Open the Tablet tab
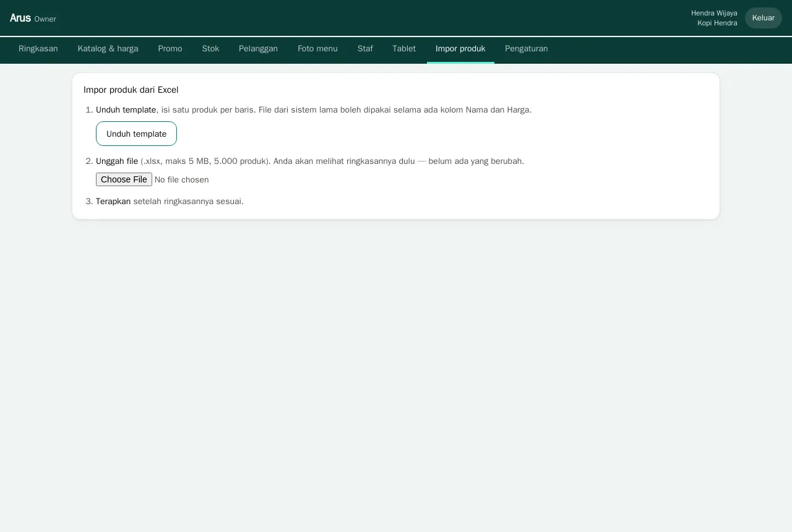 (404, 49)
